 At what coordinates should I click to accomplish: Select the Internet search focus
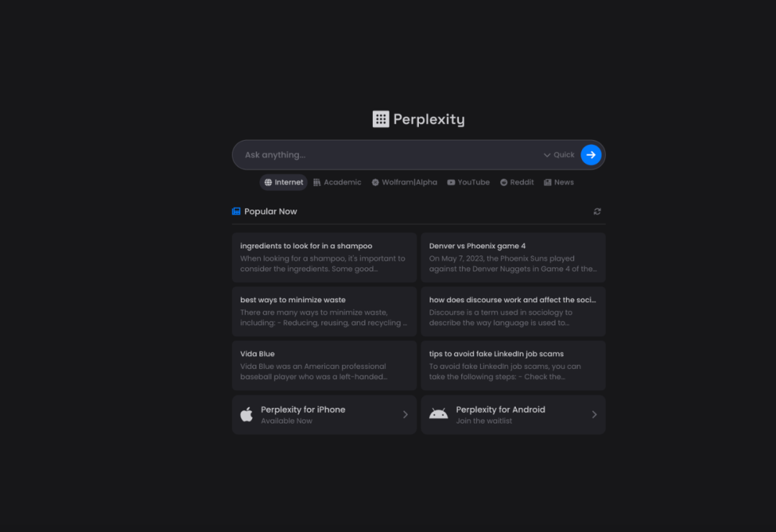click(284, 182)
